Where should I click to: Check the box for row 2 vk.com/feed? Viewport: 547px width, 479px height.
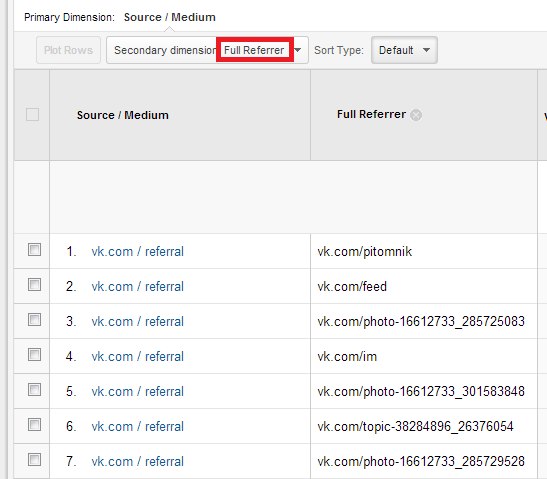tap(34, 284)
